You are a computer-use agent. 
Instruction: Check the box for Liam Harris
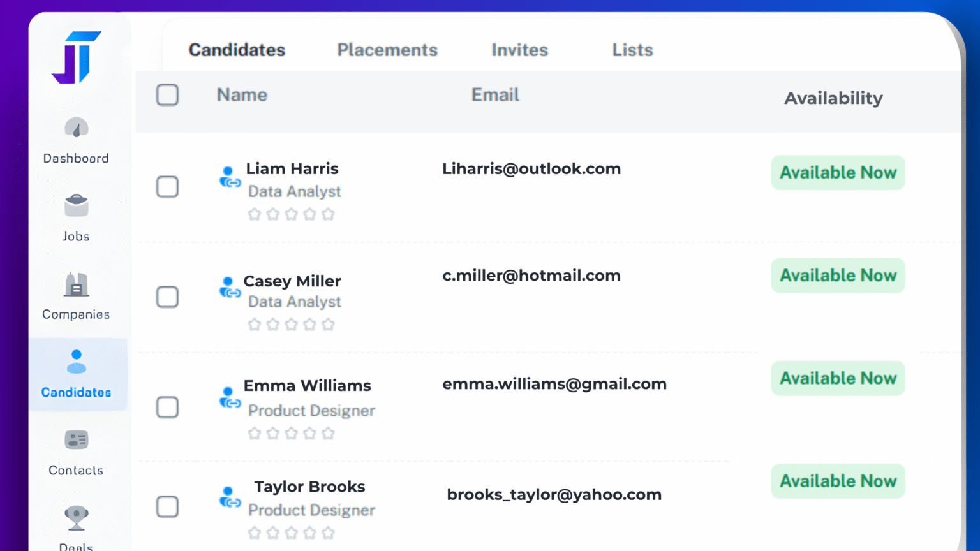tap(167, 187)
